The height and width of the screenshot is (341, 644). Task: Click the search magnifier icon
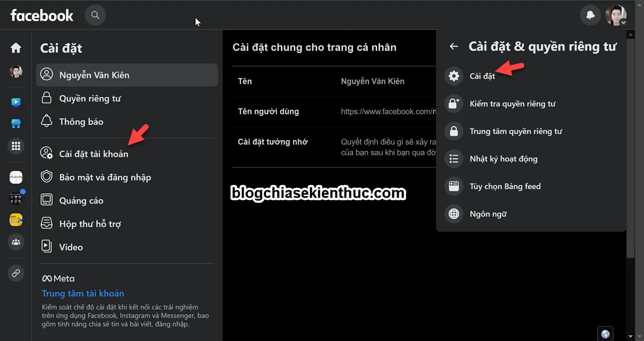point(96,15)
